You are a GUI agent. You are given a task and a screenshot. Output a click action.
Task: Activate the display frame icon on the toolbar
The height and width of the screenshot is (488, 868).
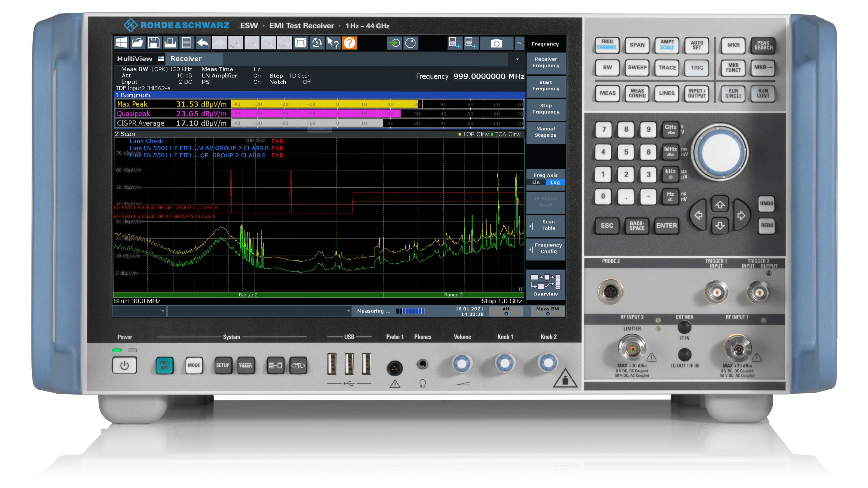(x=300, y=44)
